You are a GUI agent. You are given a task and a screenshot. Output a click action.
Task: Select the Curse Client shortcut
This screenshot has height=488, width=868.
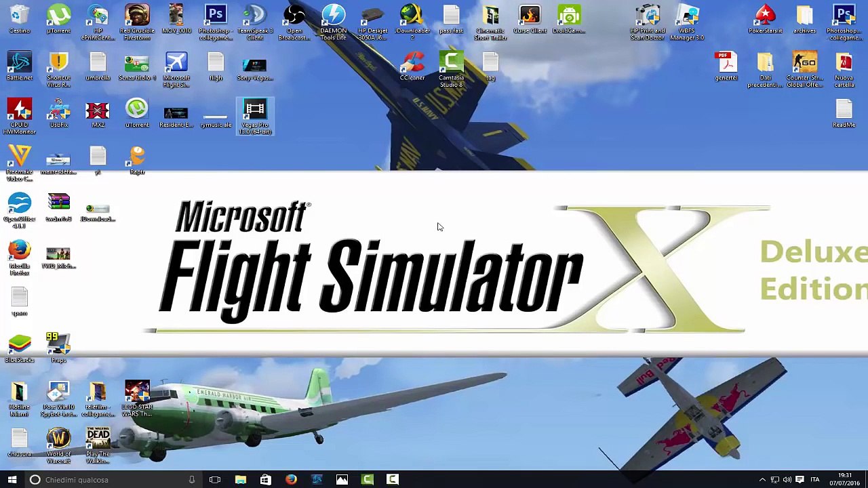coord(530,20)
